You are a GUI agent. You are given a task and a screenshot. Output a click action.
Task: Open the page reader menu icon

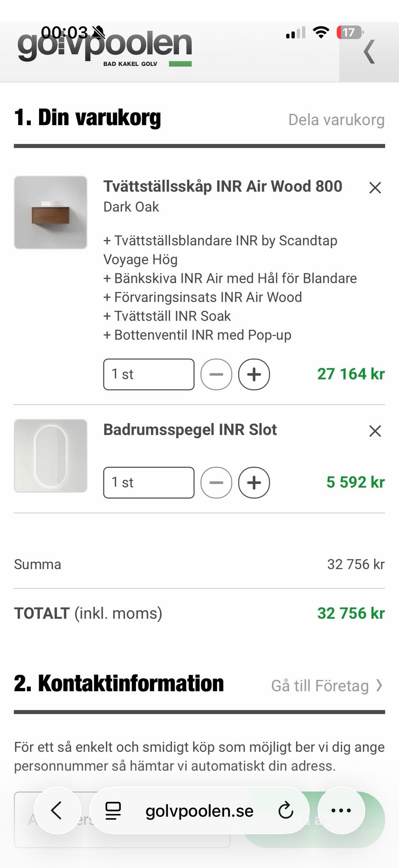point(113,811)
